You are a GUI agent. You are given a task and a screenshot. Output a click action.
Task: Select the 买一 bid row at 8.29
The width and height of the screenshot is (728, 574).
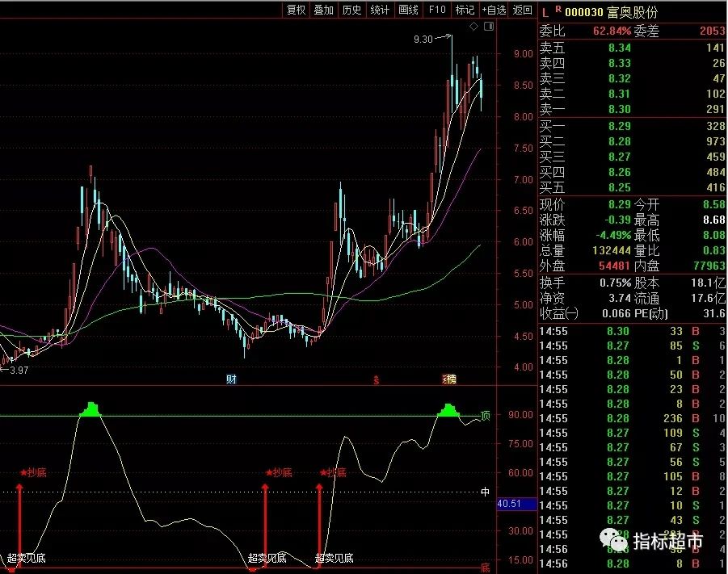coord(633,126)
